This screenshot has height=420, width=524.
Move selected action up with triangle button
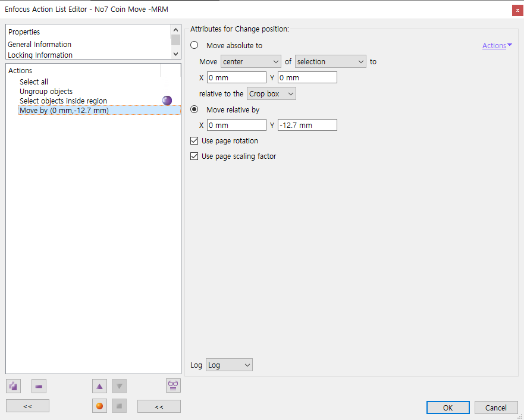pyautogui.click(x=99, y=386)
